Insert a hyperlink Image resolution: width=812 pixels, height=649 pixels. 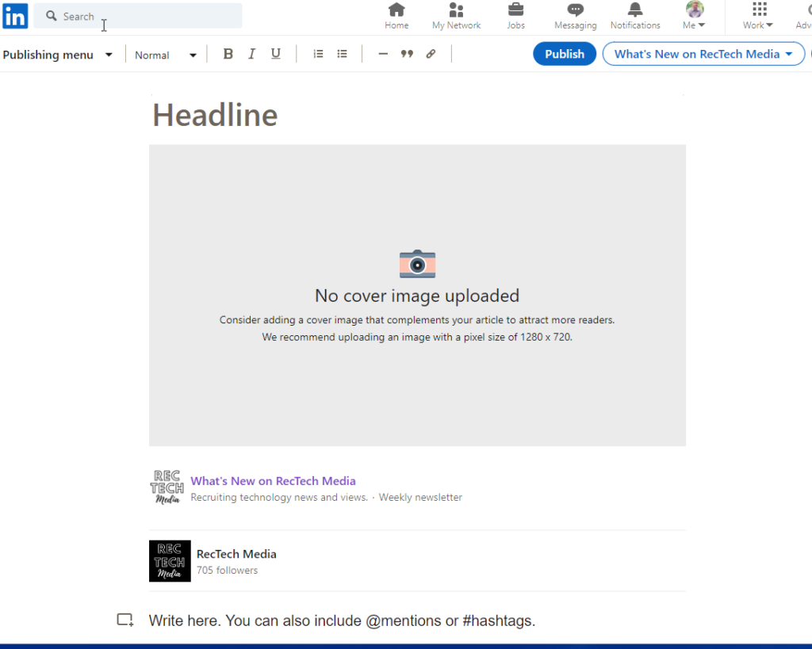click(431, 54)
